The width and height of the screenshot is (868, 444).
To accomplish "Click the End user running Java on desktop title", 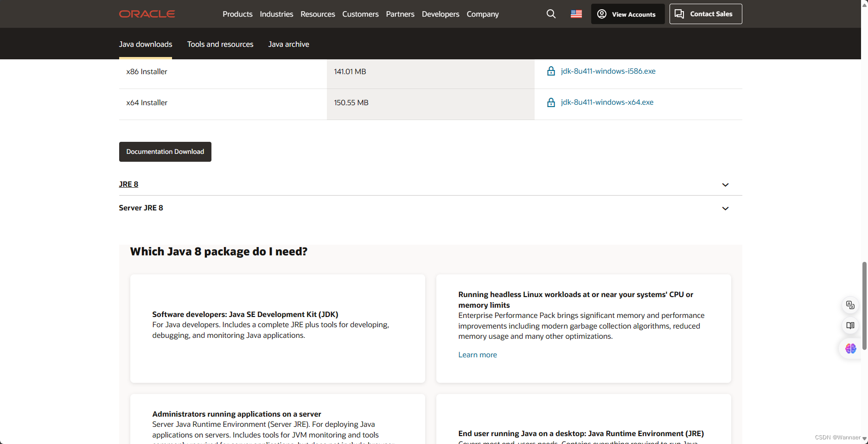I will click(x=581, y=433).
